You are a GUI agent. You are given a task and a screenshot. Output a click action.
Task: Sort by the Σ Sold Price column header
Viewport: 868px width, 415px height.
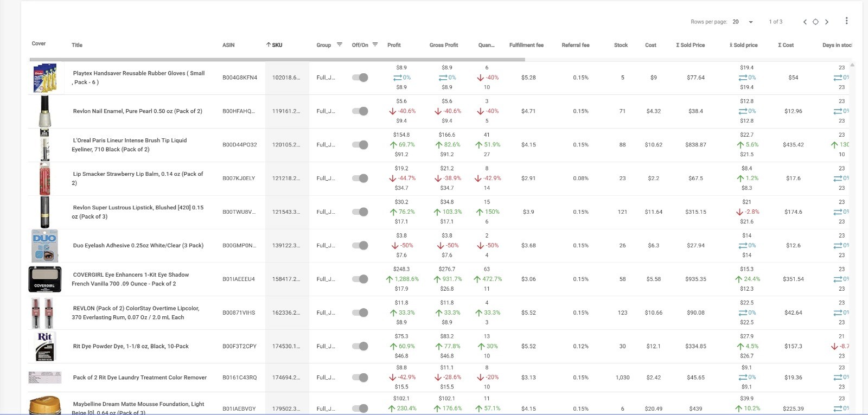coord(690,45)
